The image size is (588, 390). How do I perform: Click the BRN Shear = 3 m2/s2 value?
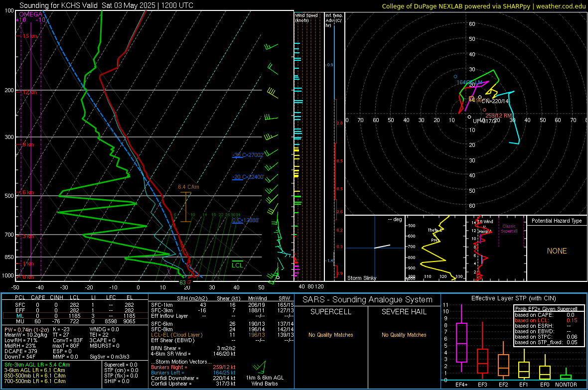point(193,348)
